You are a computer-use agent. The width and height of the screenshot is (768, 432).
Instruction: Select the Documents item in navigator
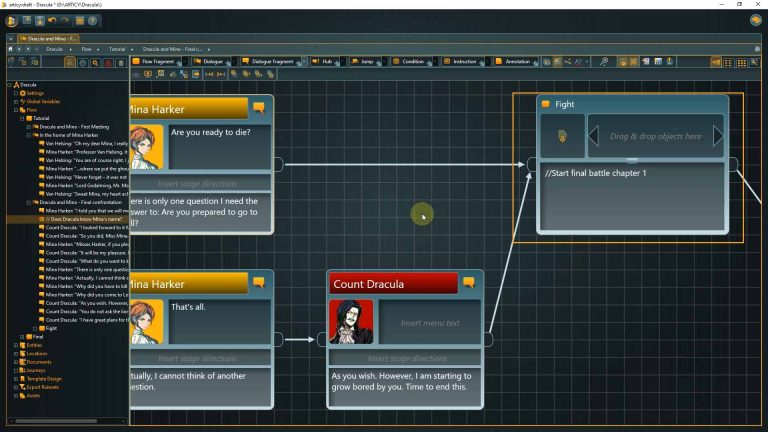pyautogui.click(x=38, y=362)
